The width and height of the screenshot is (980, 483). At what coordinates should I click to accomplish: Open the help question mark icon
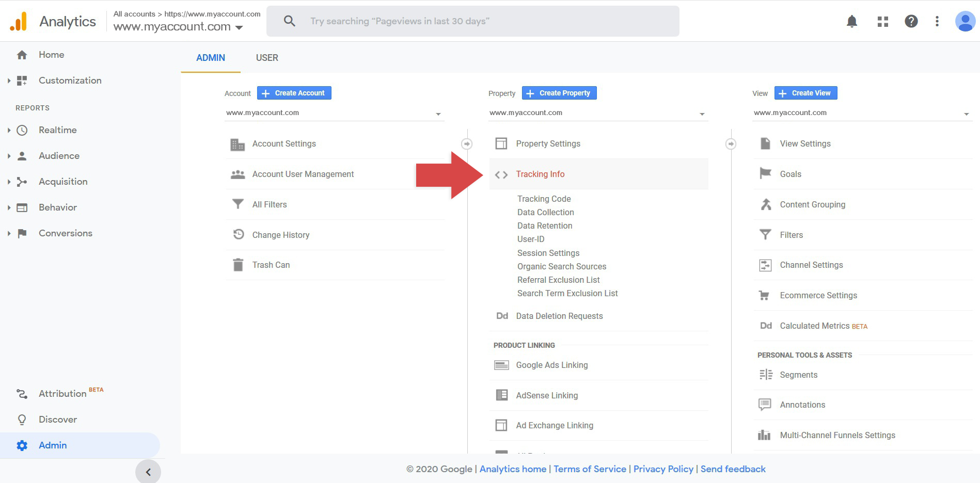coord(911,21)
